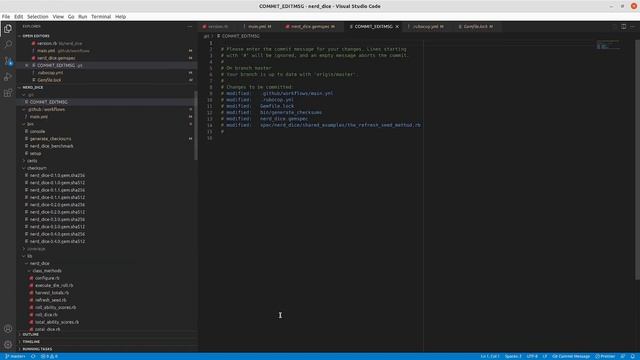Open nerd_dice-0.4.0.gem.sha512 checksum file
640x360 pixels.
(57, 242)
